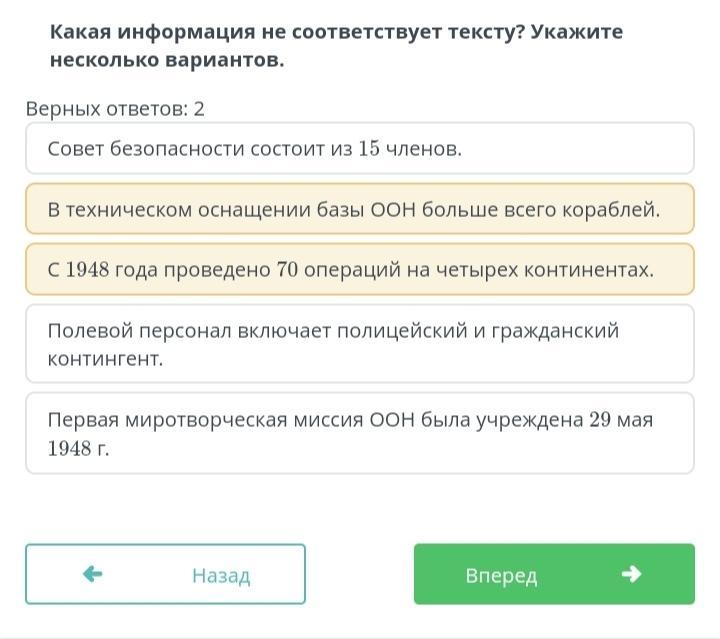Choose answer about Полевой персонал контингент
The height and width of the screenshot is (639, 720).
click(x=359, y=343)
